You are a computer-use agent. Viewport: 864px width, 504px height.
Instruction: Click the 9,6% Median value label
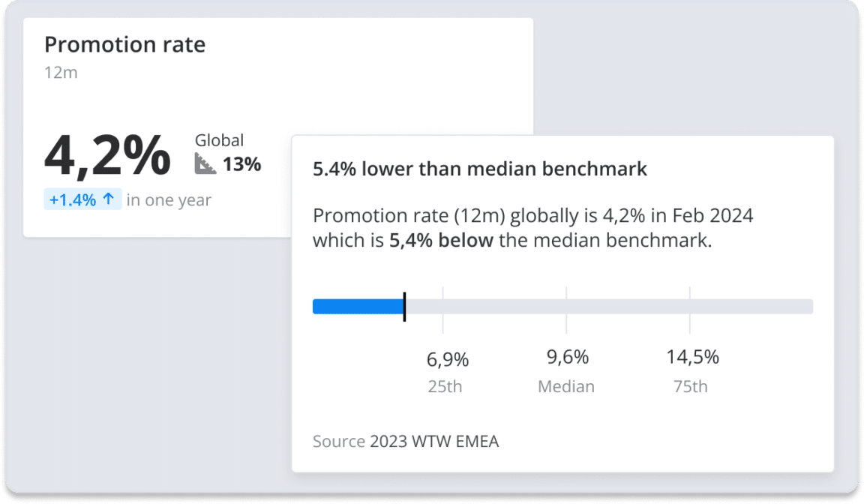565,357
